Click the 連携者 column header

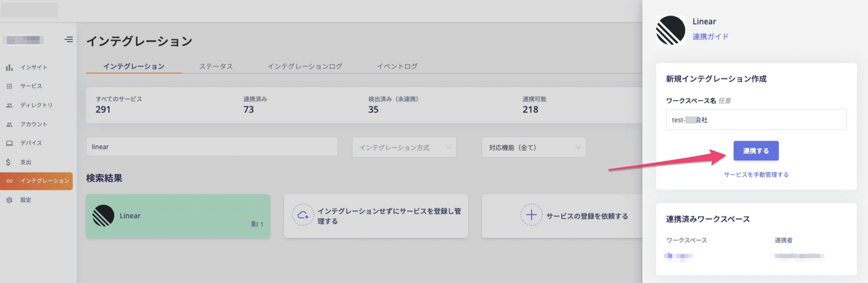click(x=784, y=240)
